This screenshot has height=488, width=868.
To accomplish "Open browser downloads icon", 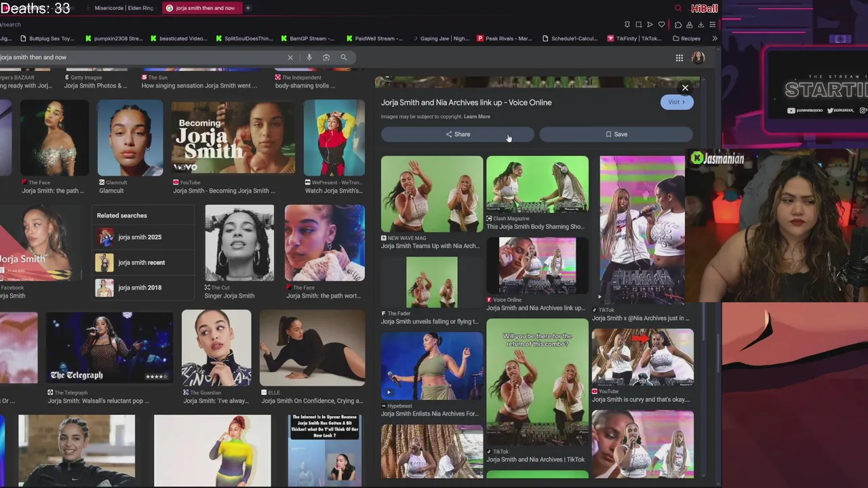I will tap(701, 24).
